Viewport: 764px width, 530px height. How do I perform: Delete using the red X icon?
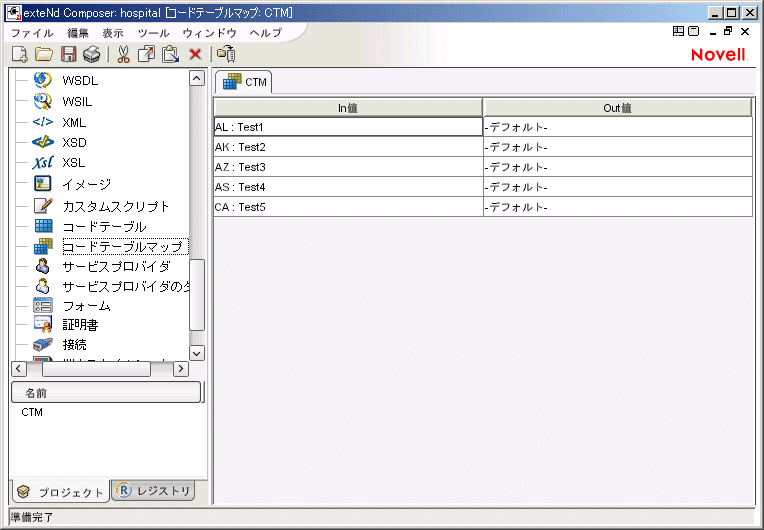[x=195, y=54]
